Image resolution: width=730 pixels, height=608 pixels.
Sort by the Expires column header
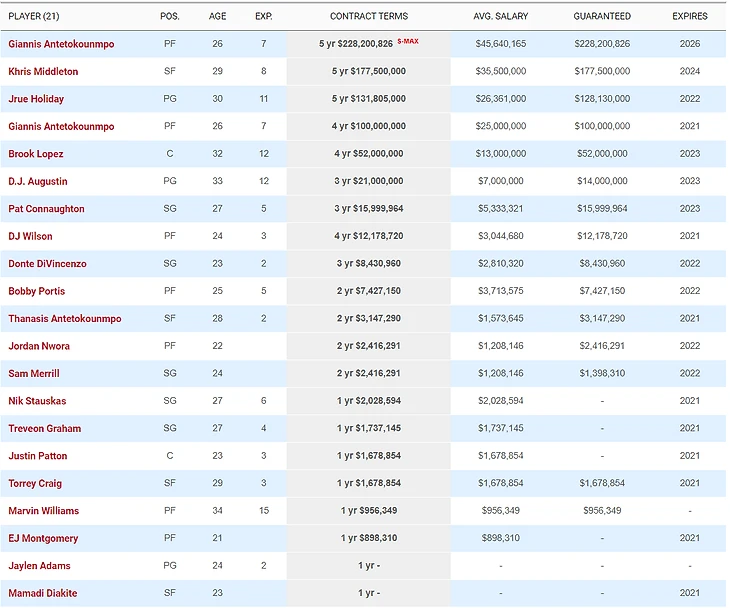point(690,17)
